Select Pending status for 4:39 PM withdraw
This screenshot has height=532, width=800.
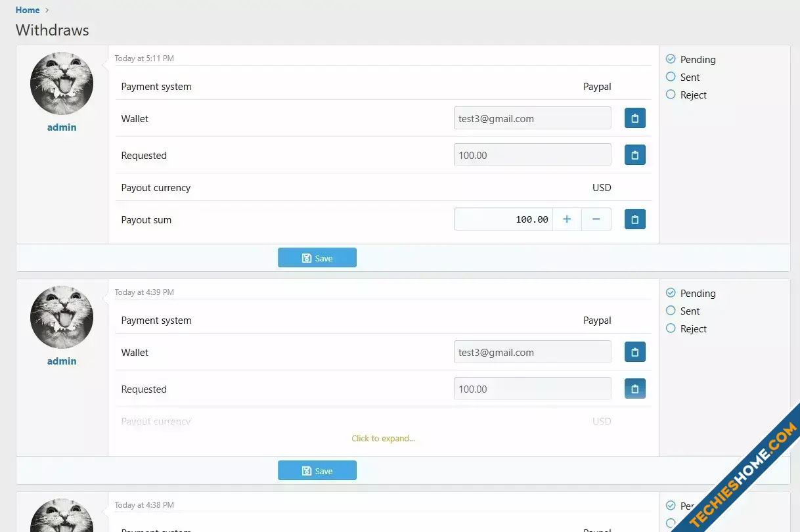click(671, 293)
